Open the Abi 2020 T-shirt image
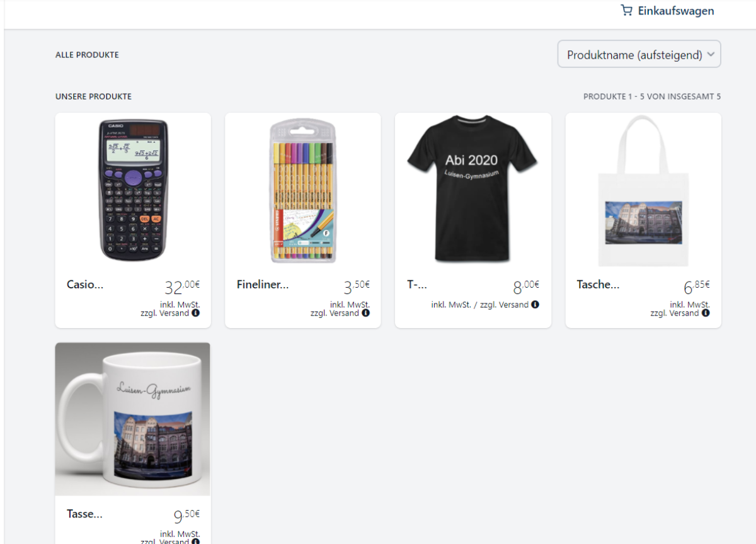Screen dimensions: 756x544 click(472, 189)
